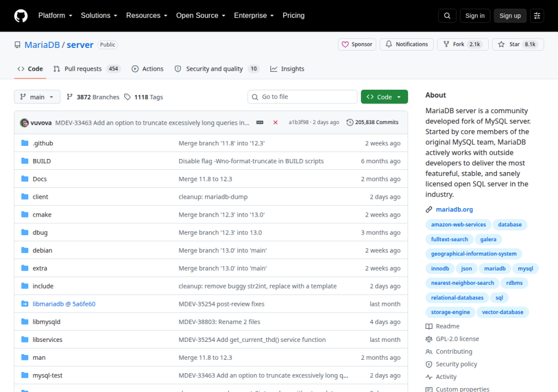Click the Sign up button
558x392 pixels.
[510, 16]
